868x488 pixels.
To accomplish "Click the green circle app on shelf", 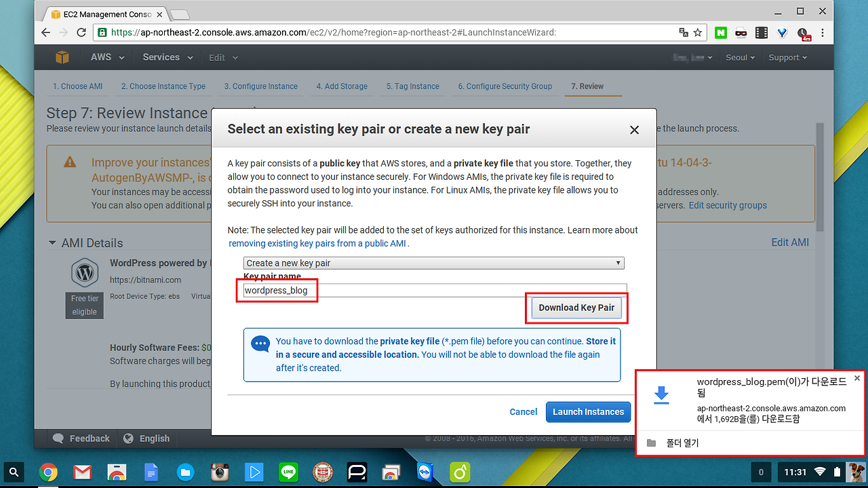I will coord(460,472).
